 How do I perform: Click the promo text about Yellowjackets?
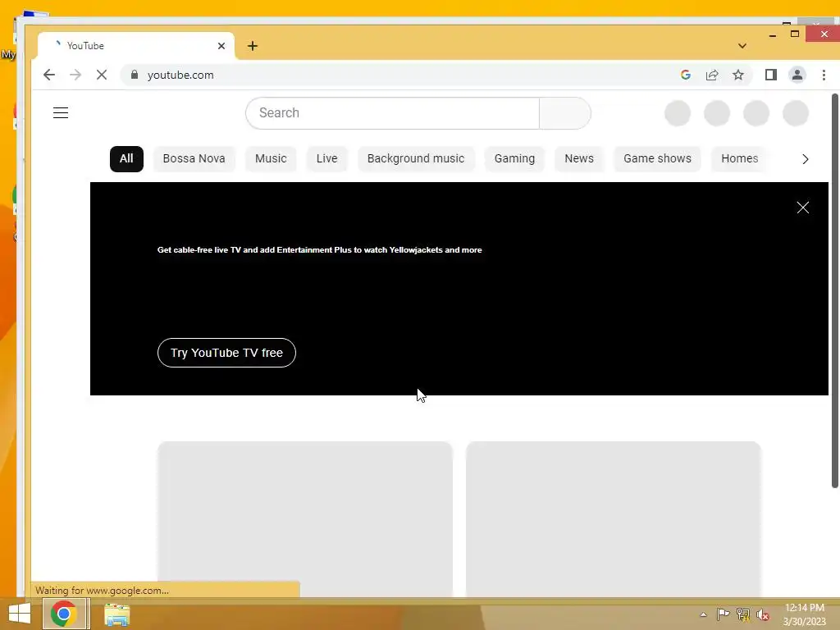[x=319, y=249]
